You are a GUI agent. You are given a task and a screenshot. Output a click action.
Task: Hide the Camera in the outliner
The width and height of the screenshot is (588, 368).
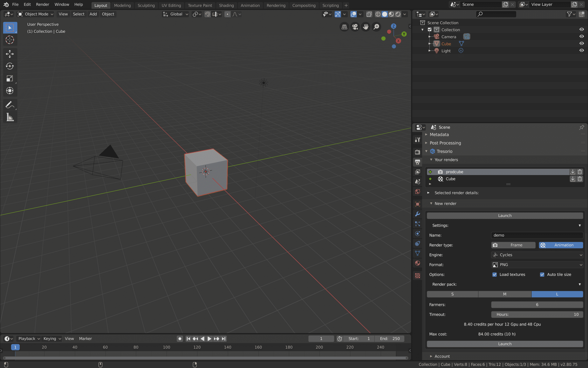(x=582, y=36)
